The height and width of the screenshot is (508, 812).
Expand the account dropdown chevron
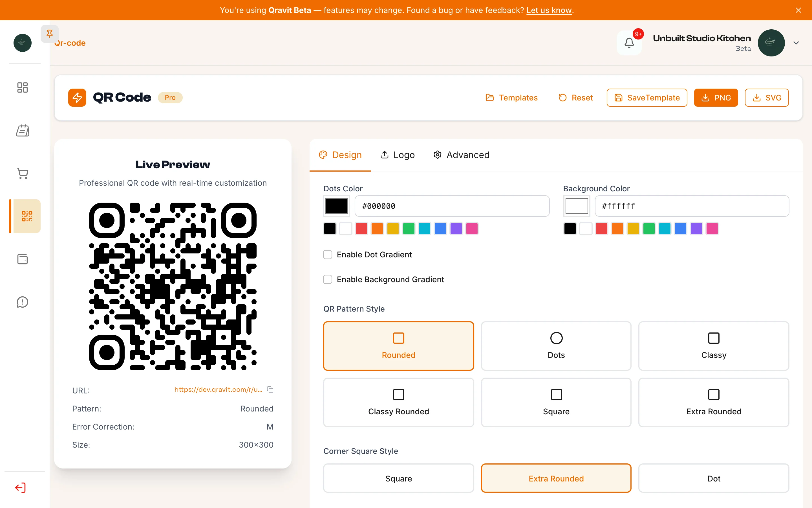tap(796, 43)
